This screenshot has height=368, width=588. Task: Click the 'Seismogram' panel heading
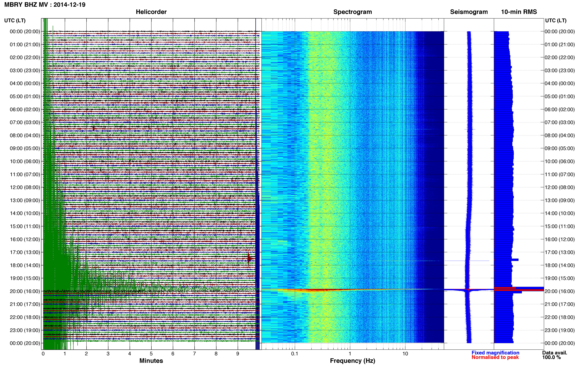469,12
